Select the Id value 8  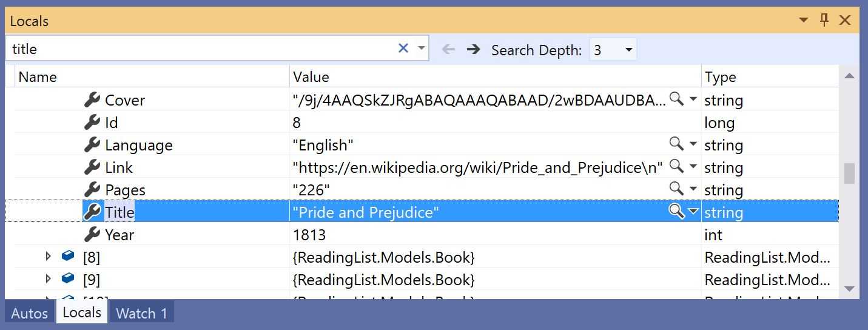click(x=297, y=123)
